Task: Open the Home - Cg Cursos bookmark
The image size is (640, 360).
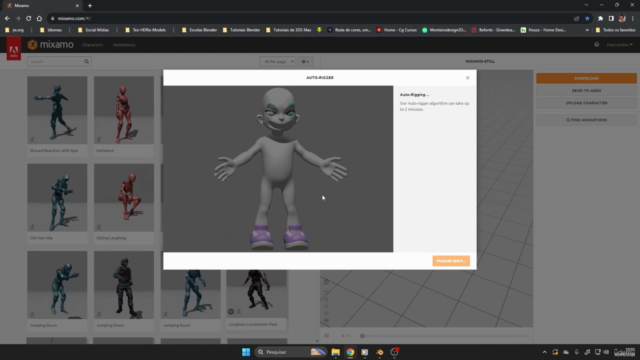Action: tap(397, 30)
